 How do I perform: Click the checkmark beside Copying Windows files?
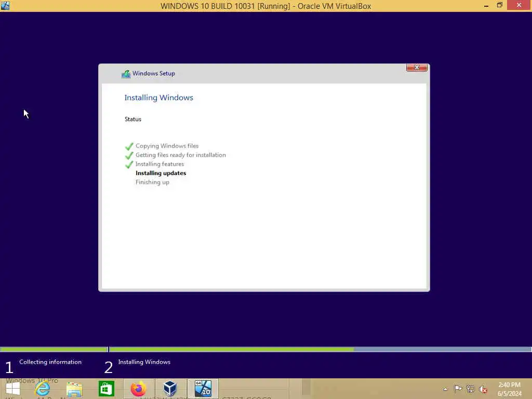click(x=129, y=146)
